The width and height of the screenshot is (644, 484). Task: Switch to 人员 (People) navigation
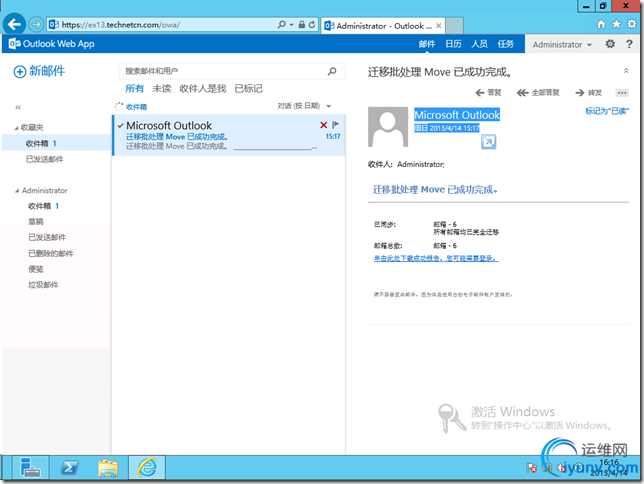tap(479, 44)
